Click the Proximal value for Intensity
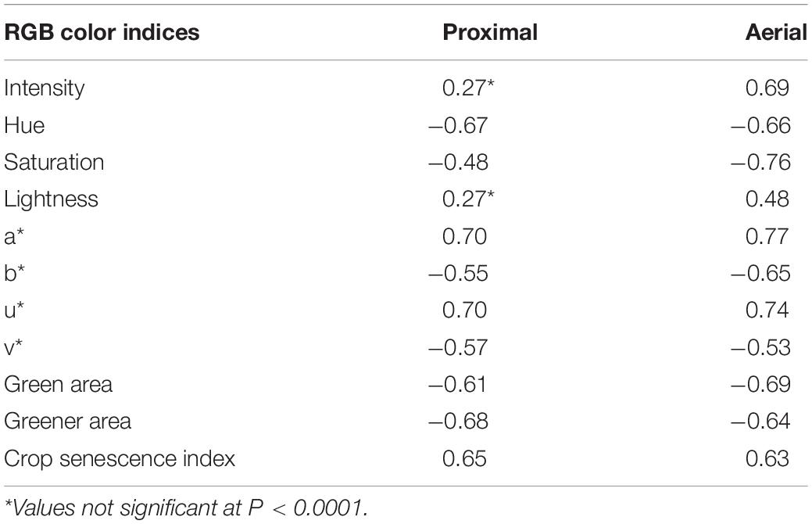The image size is (812, 524). [x=470, y=88]
